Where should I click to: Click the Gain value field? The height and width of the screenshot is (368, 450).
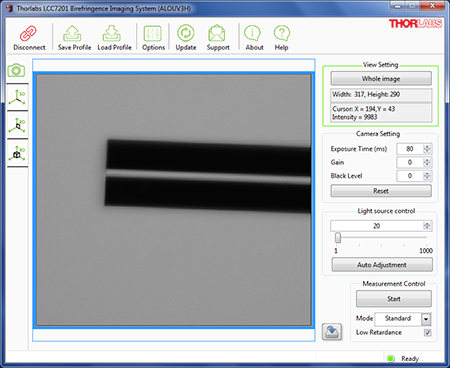(x=410, y=162)
